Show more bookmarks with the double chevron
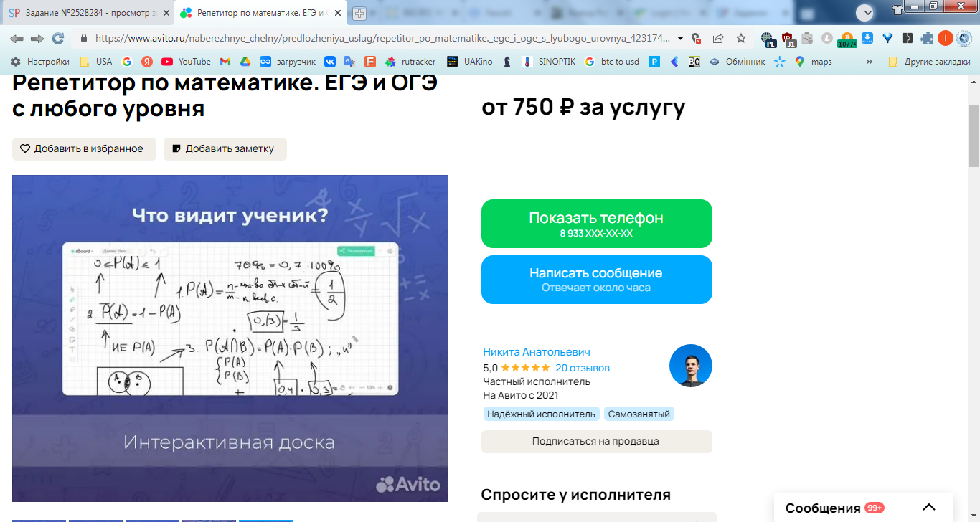This screenshot has width=980, height=522. click(x=870, y=62)
